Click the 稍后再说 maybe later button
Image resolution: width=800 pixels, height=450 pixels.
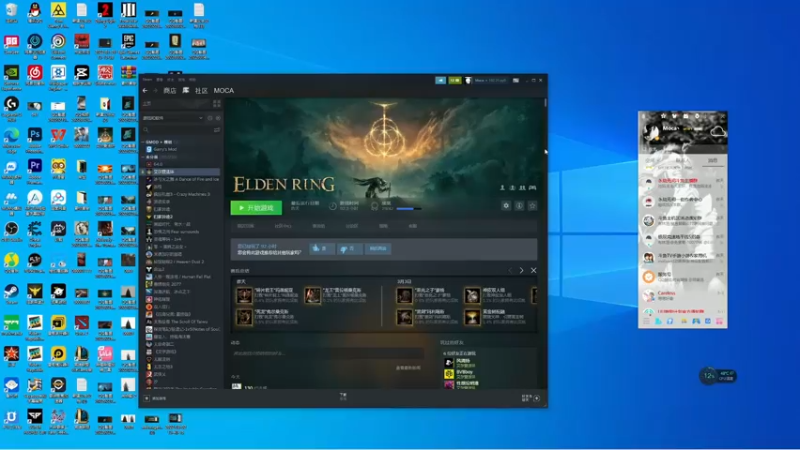tap(378, 248)
